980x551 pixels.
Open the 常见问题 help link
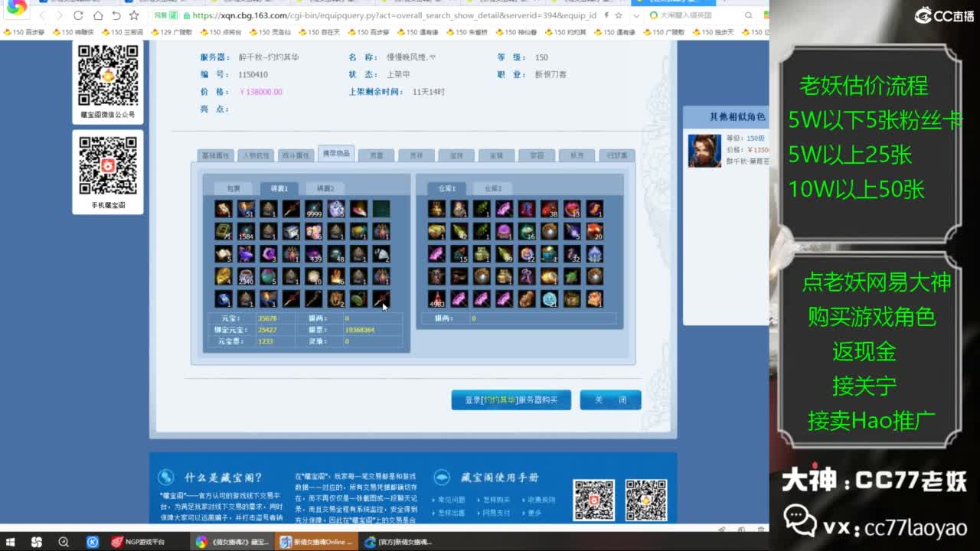[x=451, y=500]
